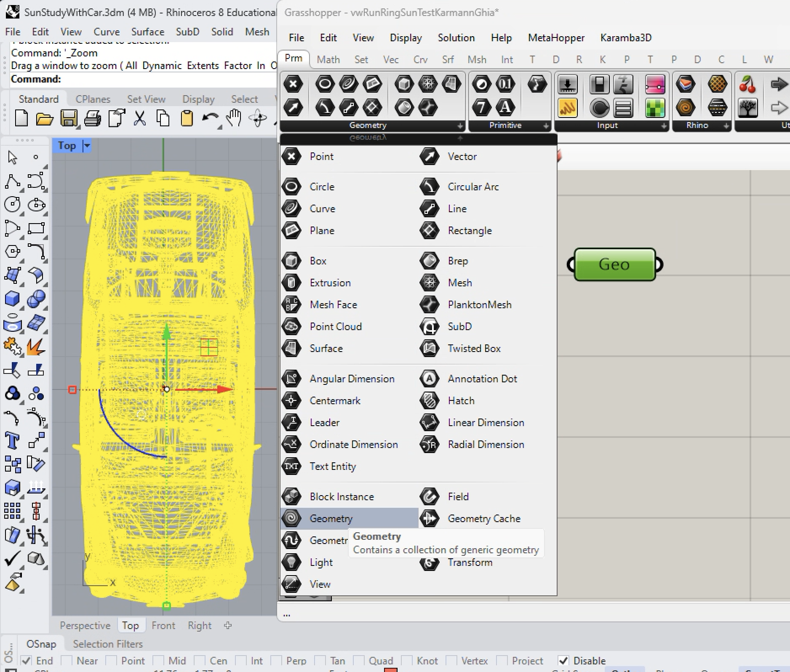The image size is (790, 672).
Task: Enable the Point osnap checkbox
Action: (111, 660)
